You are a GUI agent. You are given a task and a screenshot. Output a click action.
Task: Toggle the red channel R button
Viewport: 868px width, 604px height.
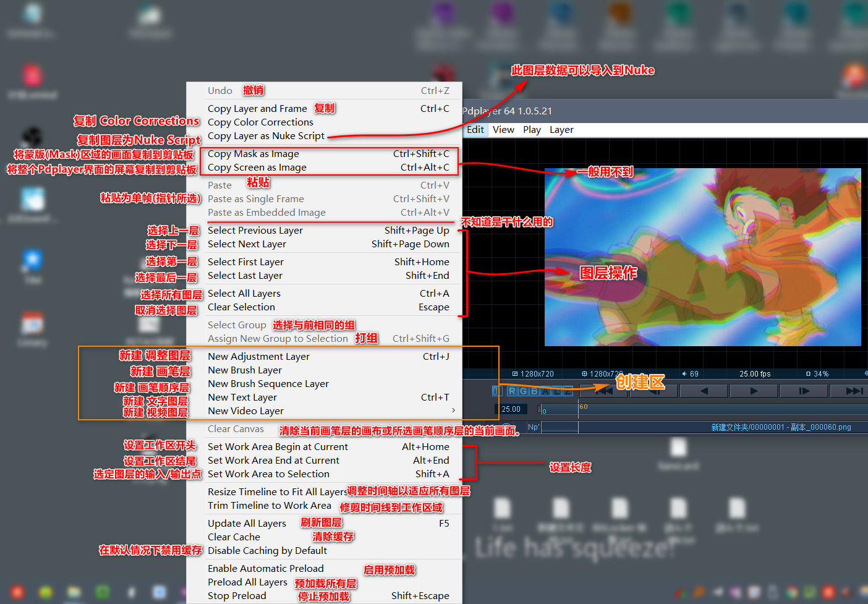pos(512,391)
